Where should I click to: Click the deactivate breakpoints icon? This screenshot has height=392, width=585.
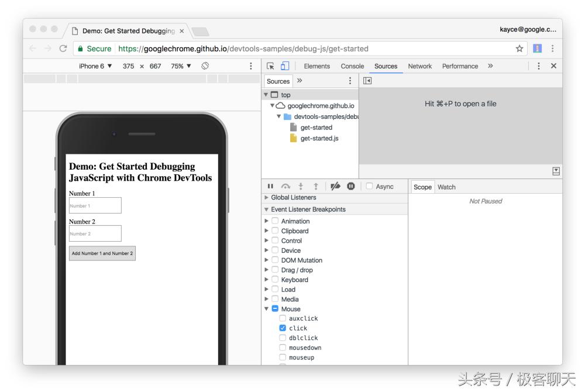point(335,186)
